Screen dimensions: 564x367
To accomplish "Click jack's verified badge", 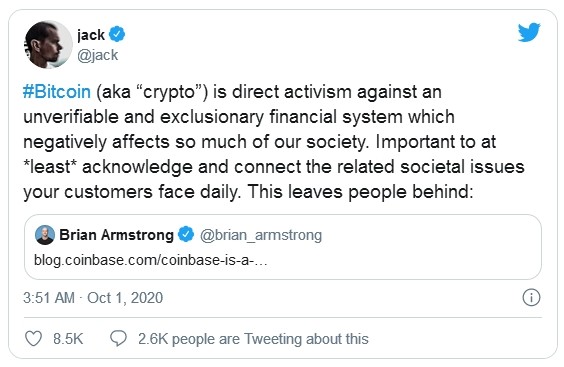I will coord(117,34).
